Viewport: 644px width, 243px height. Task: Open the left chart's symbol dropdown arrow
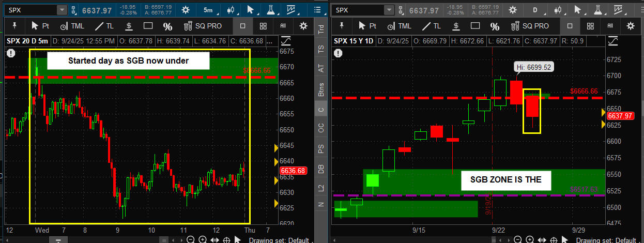tap(62, 10)
